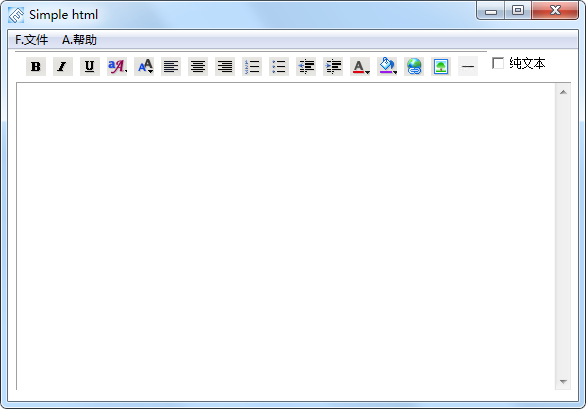Open the font size picker icon
Viewport: 586px width, 409px height.
[144, 67]
